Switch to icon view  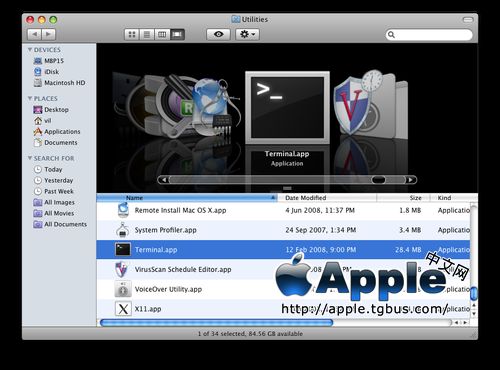tap(132, 34)
